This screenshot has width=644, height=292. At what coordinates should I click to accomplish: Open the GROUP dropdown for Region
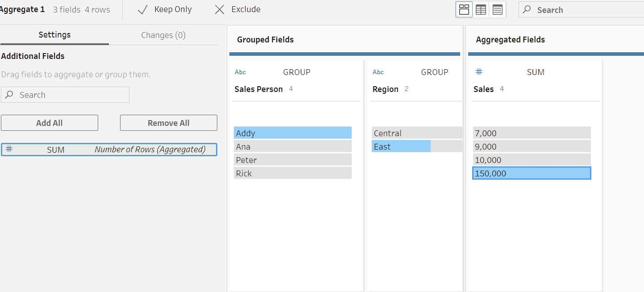pyautogui.click(x=434, y=72)
